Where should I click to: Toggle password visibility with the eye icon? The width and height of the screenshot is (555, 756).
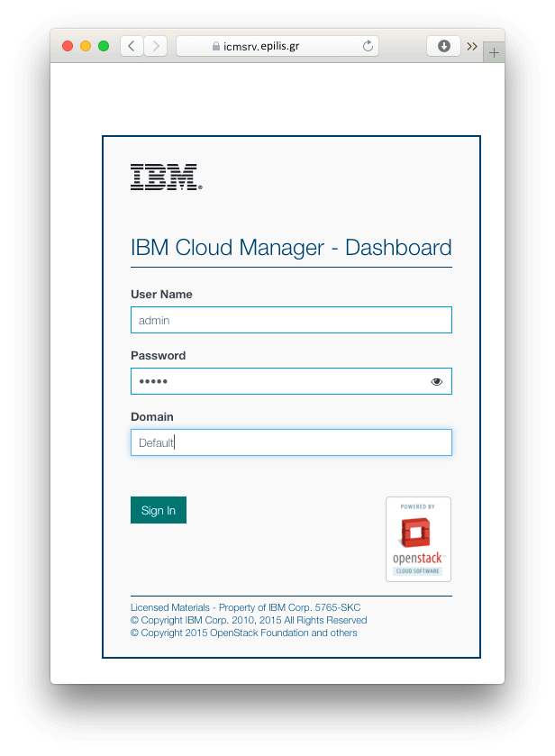click(436, 382)
